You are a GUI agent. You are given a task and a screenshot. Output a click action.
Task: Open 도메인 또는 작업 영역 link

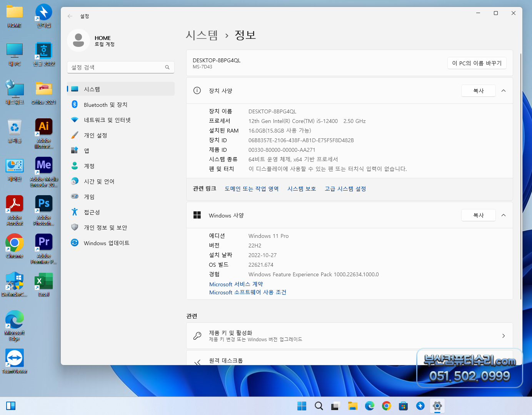[252, 189]
